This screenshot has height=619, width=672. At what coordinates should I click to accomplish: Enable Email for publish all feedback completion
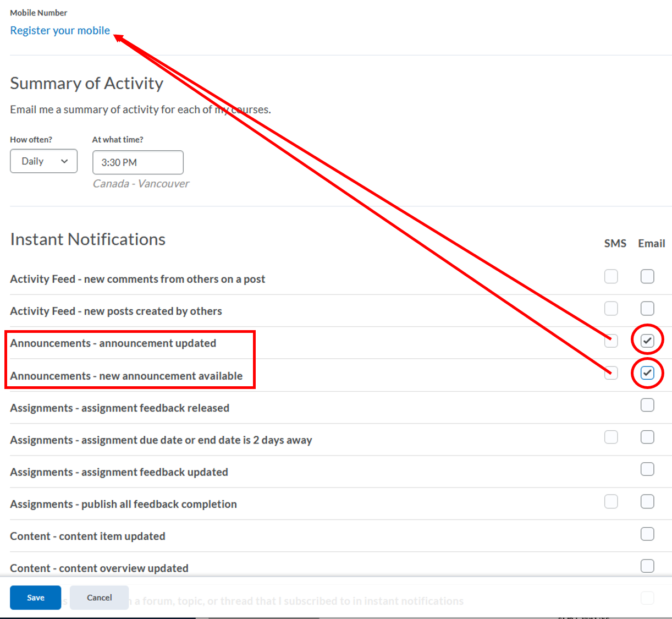pyautogui.click(x=647, y=501)
